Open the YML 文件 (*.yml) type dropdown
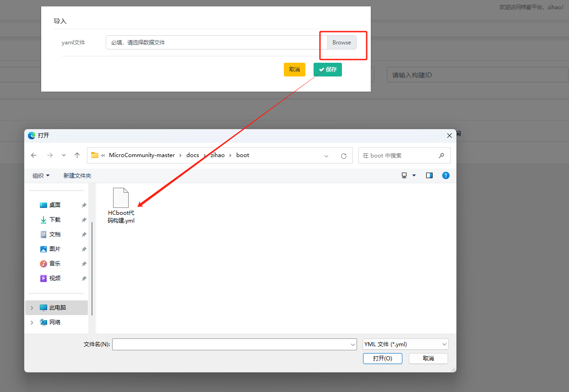Viewport: 569px width, 392px height. (x=405, y=344)
